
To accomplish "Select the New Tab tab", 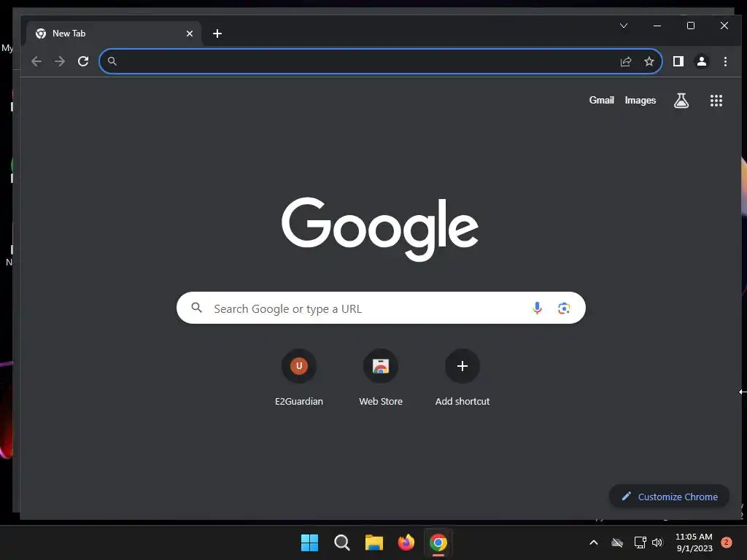I will tap(113, 34).
